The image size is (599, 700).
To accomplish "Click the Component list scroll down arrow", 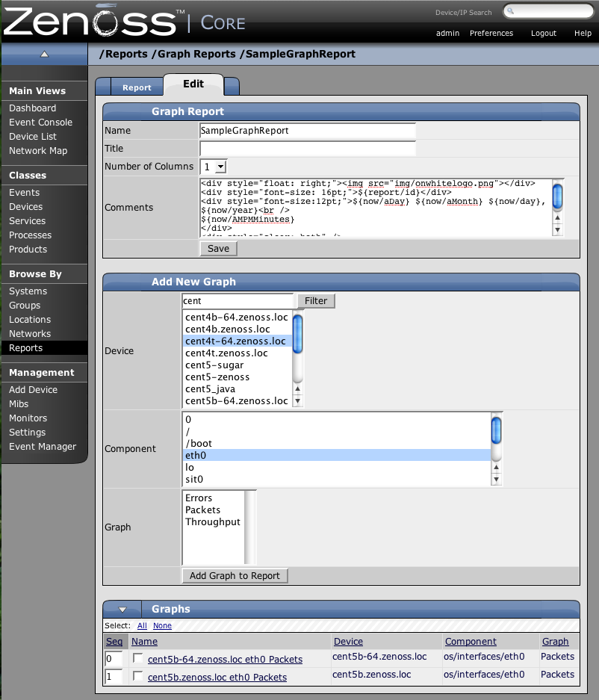I will point(496,480).
